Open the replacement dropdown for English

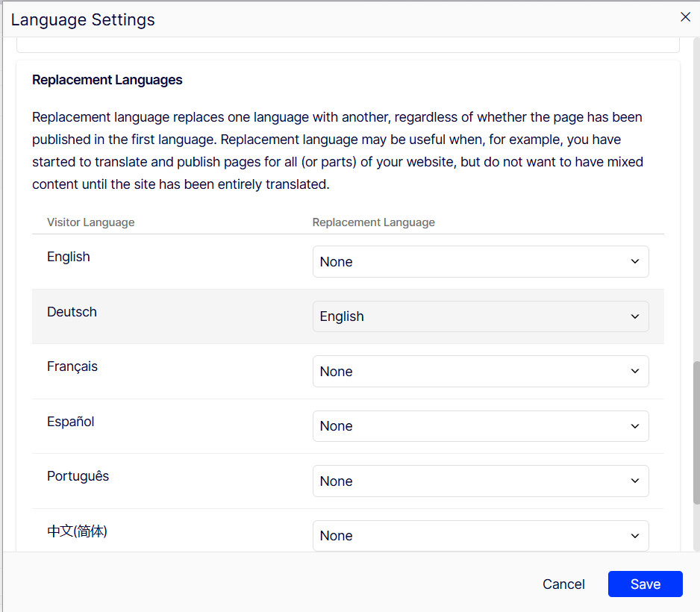480,262
